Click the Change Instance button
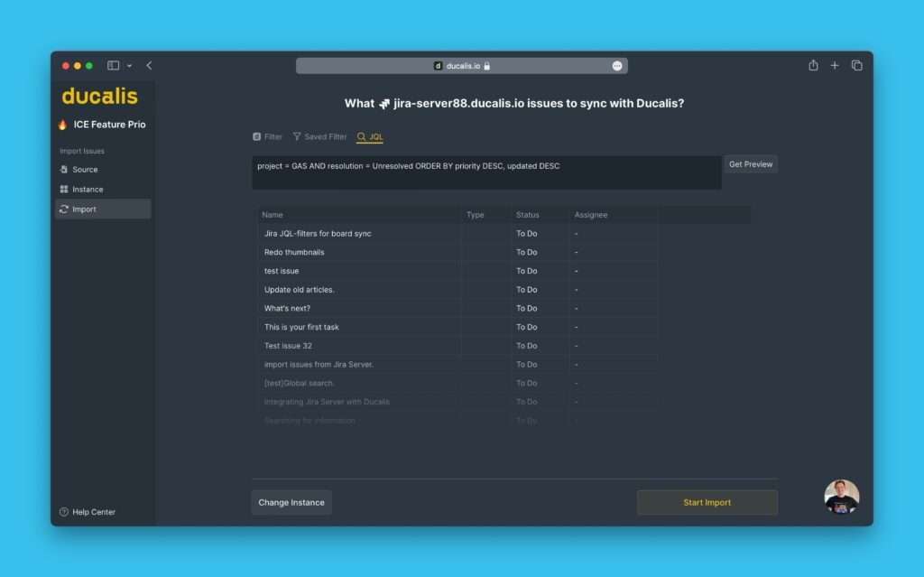 [x=291, y=503]
